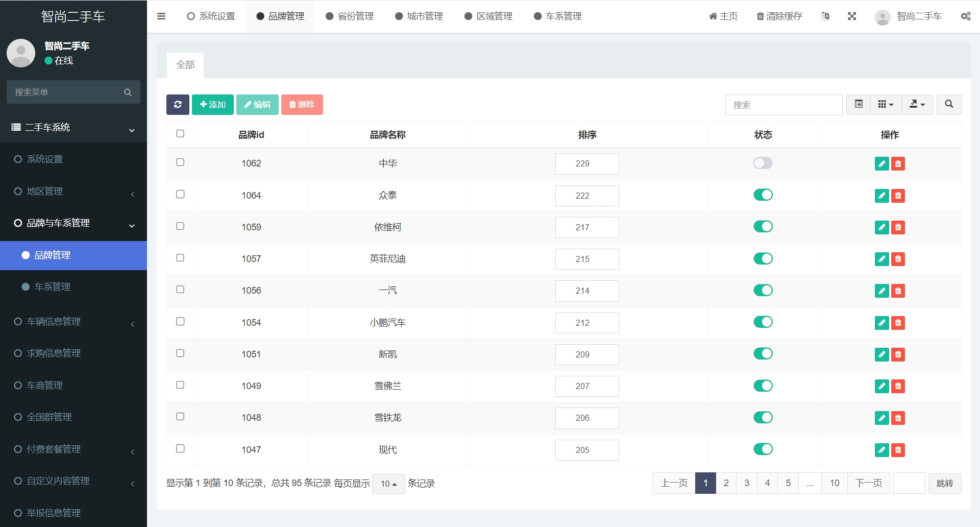Edit brand 依维柯 row
This screenshot has height=527, width=980.
pos(882,227)
